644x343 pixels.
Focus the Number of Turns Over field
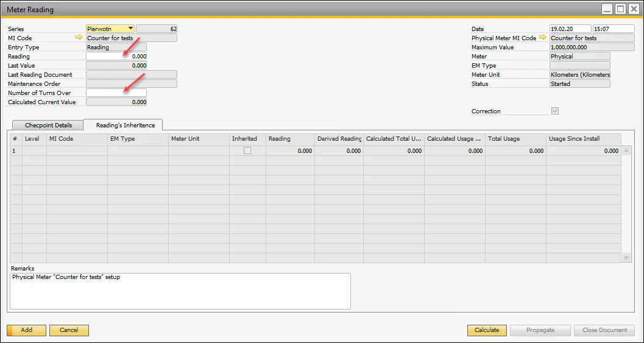point(116,93)
